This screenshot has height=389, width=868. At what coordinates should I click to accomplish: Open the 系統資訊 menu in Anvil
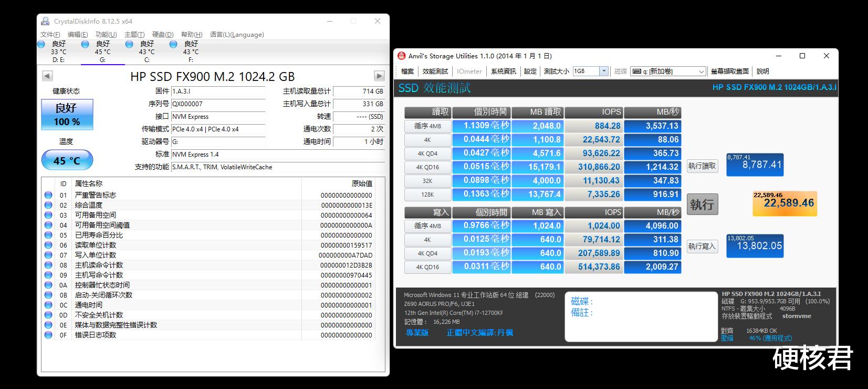coord(504,71)
